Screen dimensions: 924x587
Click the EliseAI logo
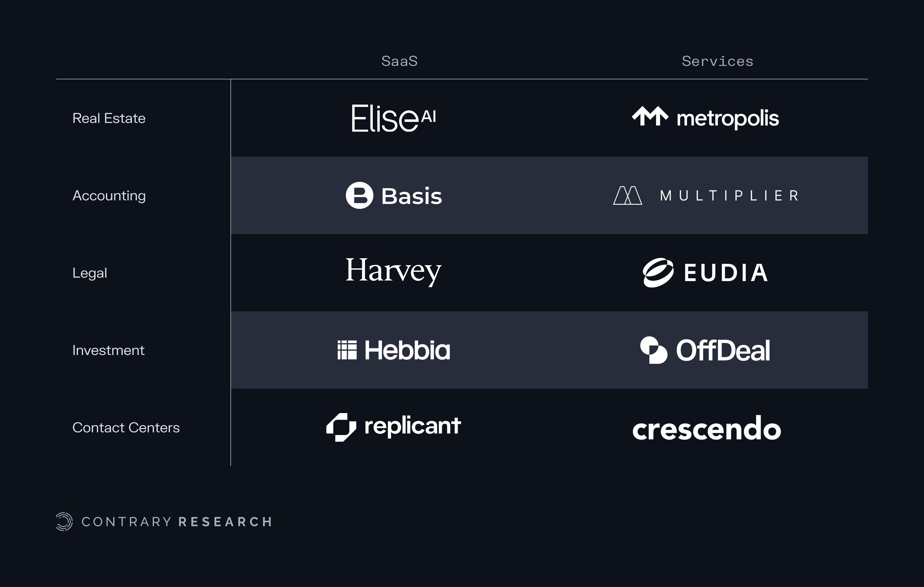point(394,118)
